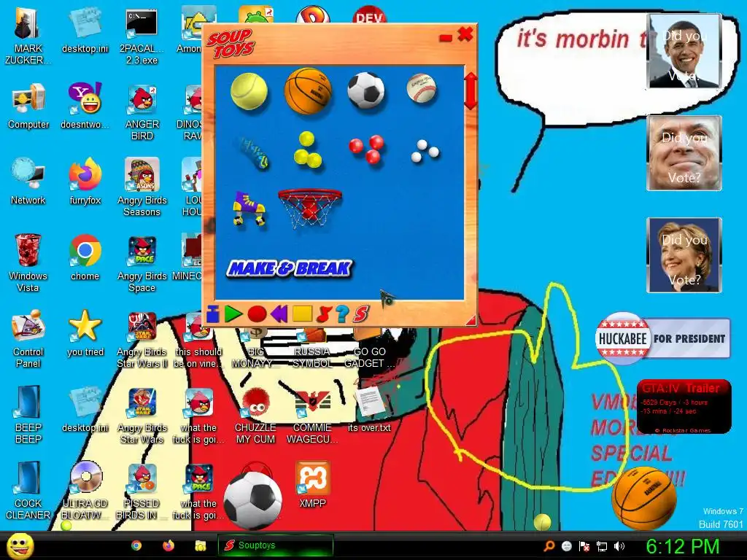Screen dimensions: 747x560
Task: Click the Souptoys taskbar button
Action: click(275, 545)
